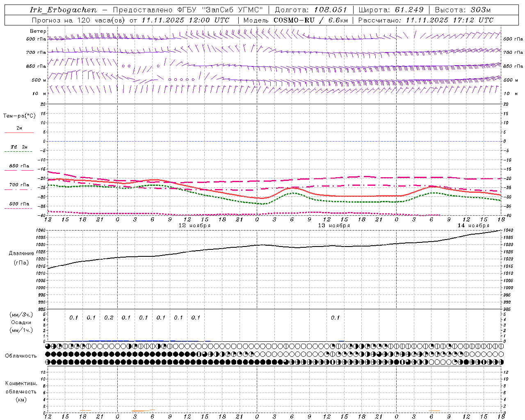The height and width of the screenshot is (420, 525).
Task: Click the Долгота: 108.051 value
Action: 311,10
